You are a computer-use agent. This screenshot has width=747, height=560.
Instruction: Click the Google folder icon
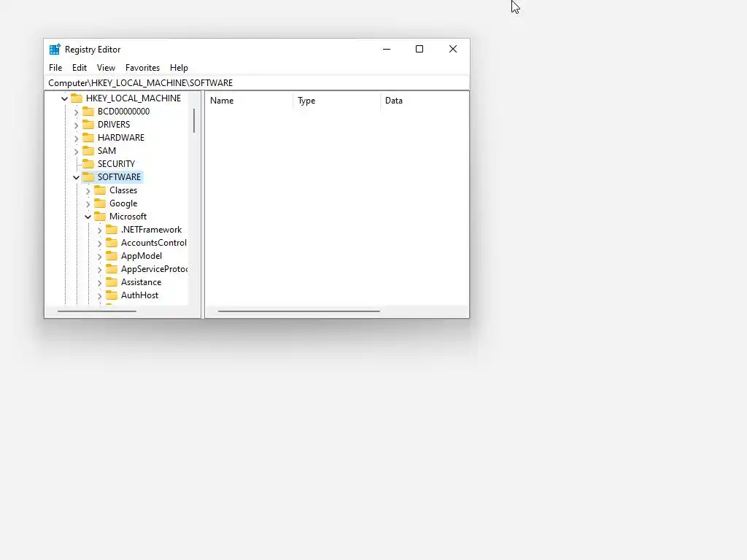(x=100, y=203)
